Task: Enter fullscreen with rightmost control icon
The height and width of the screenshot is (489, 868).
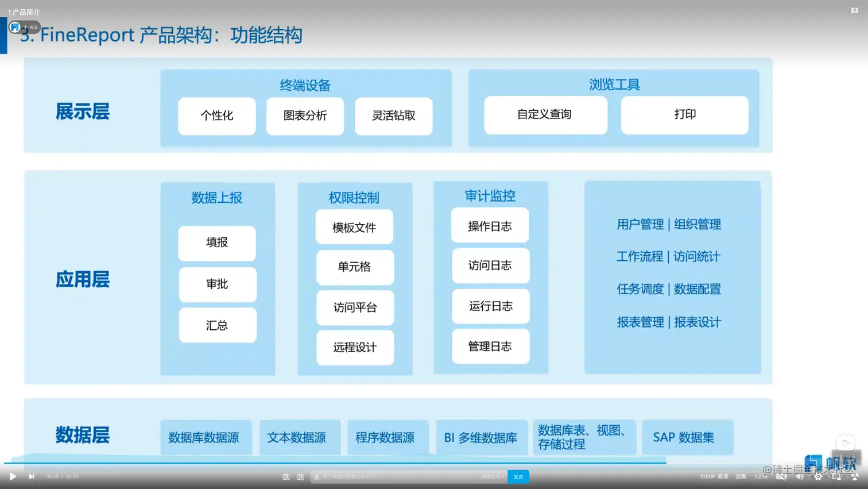Action: (x=855, y=476)
